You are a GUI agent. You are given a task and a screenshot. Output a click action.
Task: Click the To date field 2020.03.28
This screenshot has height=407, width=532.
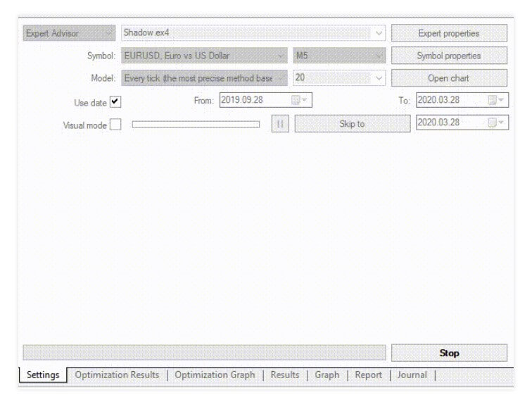tap(462, 100)
